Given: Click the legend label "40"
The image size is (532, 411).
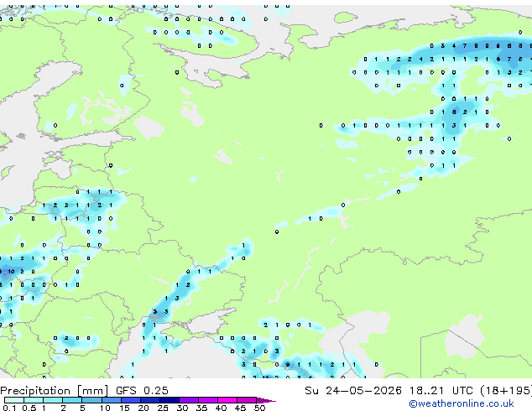Looking at the screenshot, I should (221, 408).
